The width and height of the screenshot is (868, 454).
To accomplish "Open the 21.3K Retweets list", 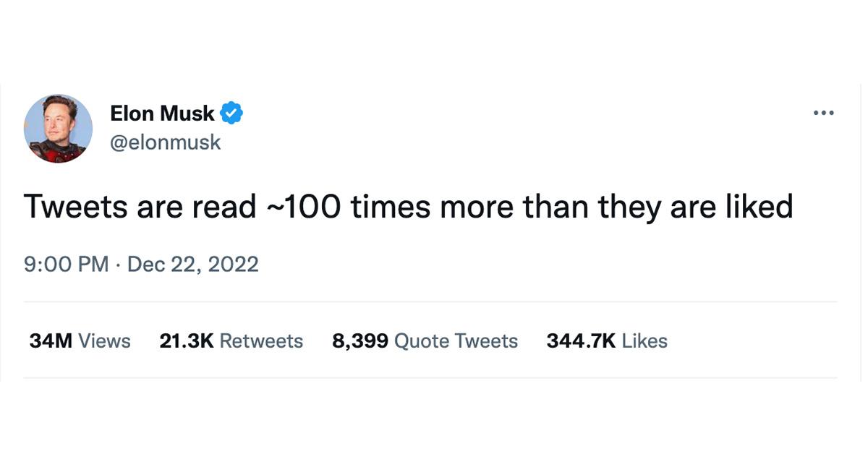I will point(231,340).
